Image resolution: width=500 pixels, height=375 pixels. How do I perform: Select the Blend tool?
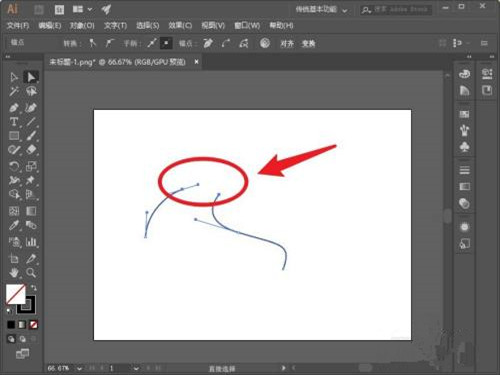pos(31,225)
